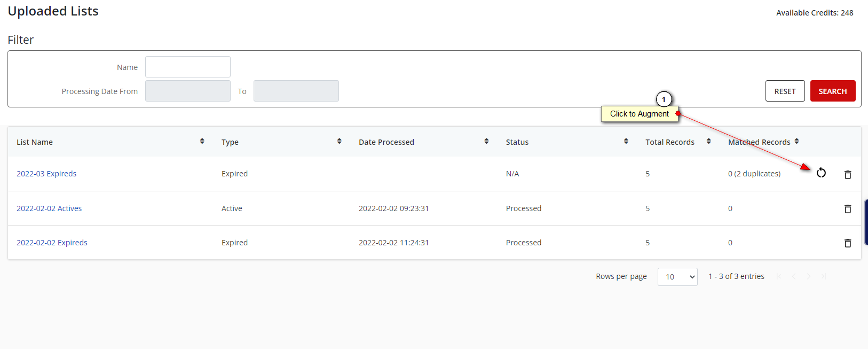Delete the 2022-02-02 Actives list
The image size is (868, 349).
(x=848, y=208)
